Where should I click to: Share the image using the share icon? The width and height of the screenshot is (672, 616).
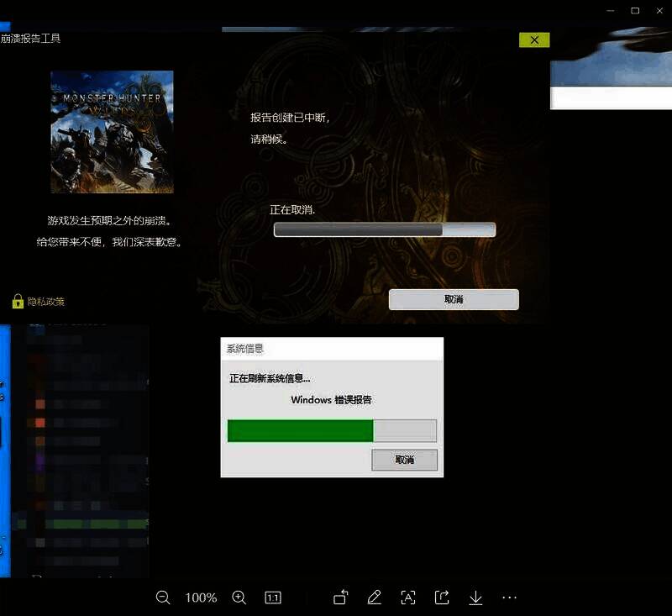(x=442, y=598)
